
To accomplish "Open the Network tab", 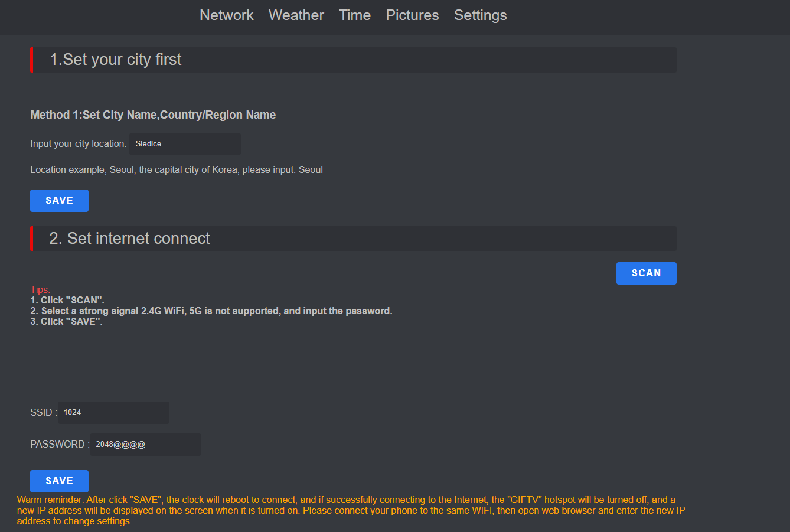I will point(227,15).
